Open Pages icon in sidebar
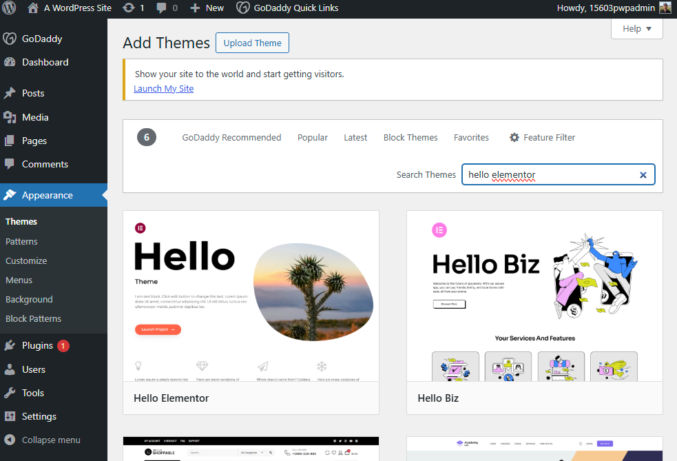This screenshot has width=677, height=461. [x=9, y=141]
